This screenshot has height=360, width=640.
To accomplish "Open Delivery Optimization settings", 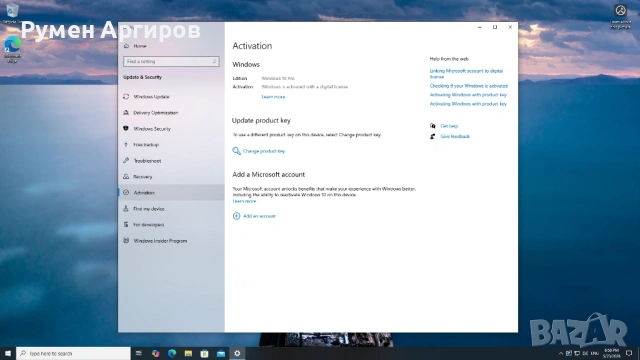I will pos(171,113).
